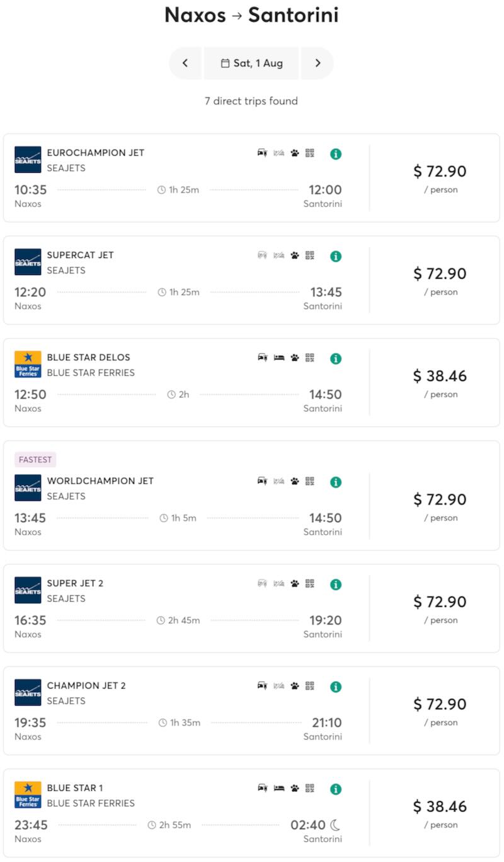
Task: Show info for WORLDCHAMPION JET
Action: point(336,482)
